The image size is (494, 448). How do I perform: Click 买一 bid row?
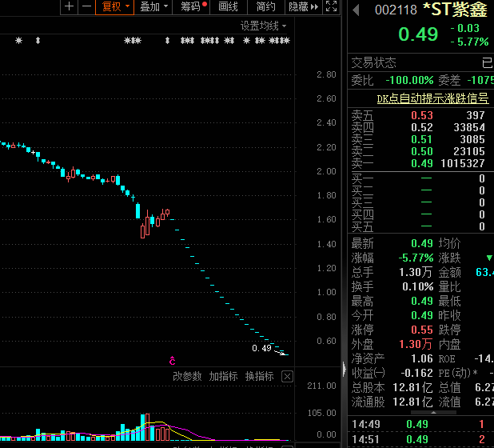click(420, 178)
